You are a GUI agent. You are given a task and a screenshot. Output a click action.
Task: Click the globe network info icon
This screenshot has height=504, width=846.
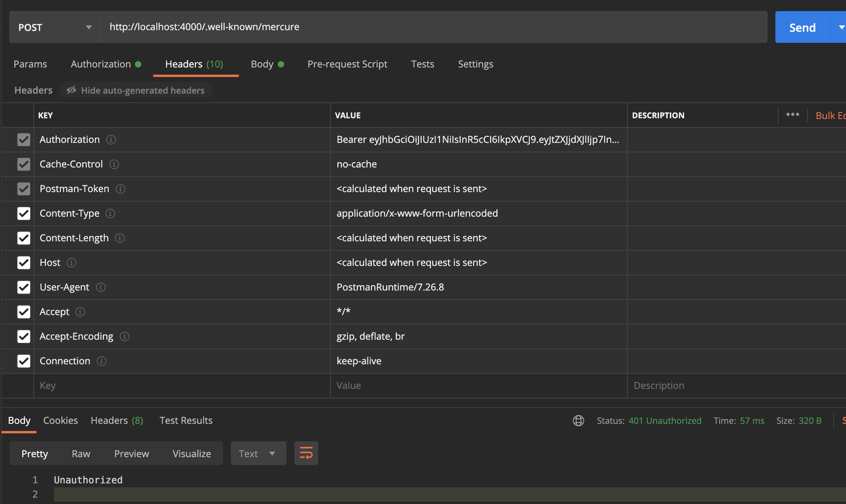(x=579, y=421)
